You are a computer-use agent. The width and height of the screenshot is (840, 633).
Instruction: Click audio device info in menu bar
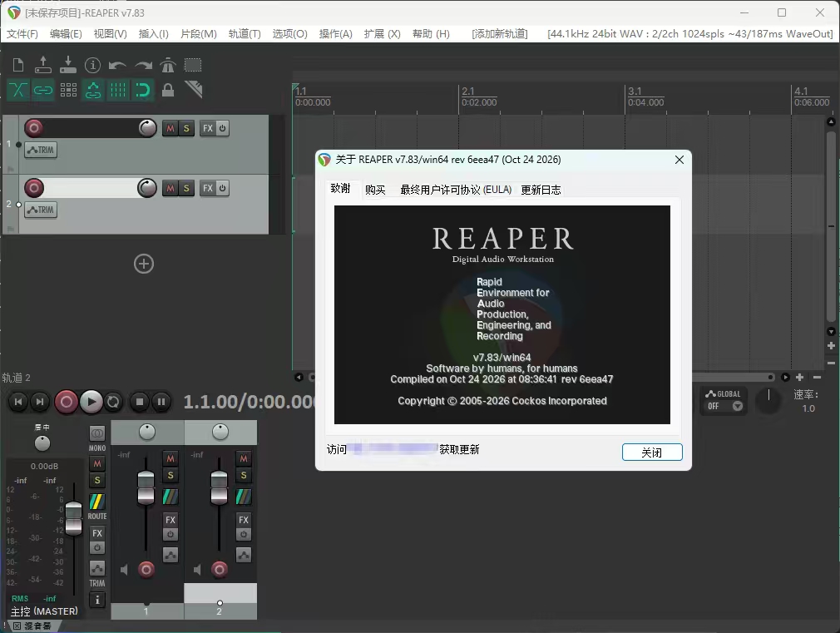point(690,34)
